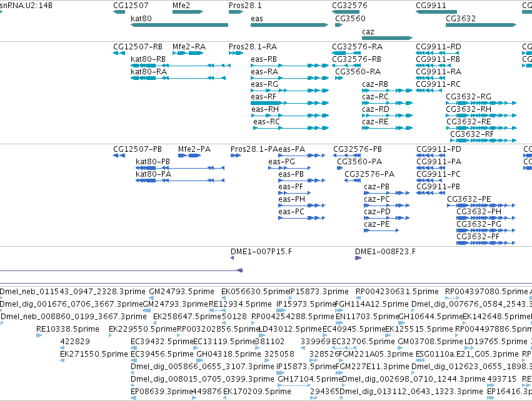Click the caz gene bar
532x401 pixels.
387,38
